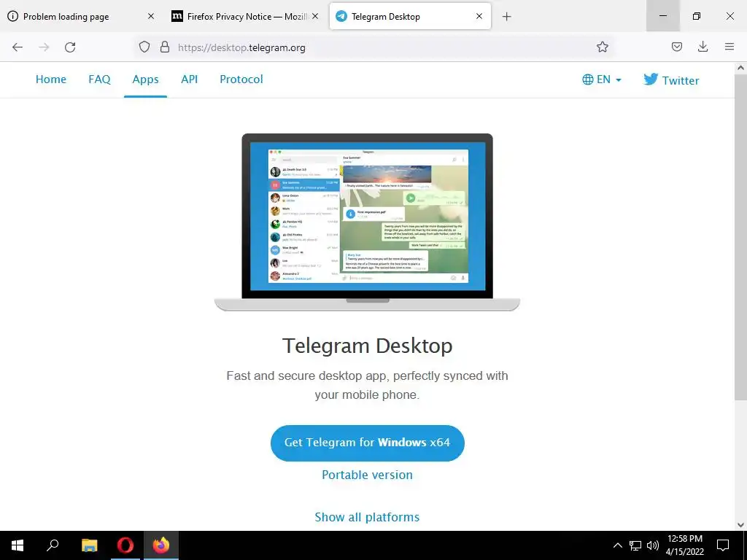View site security via the padlock icon
This screenshot has width=747, height=560.
(x=165, y=47)
